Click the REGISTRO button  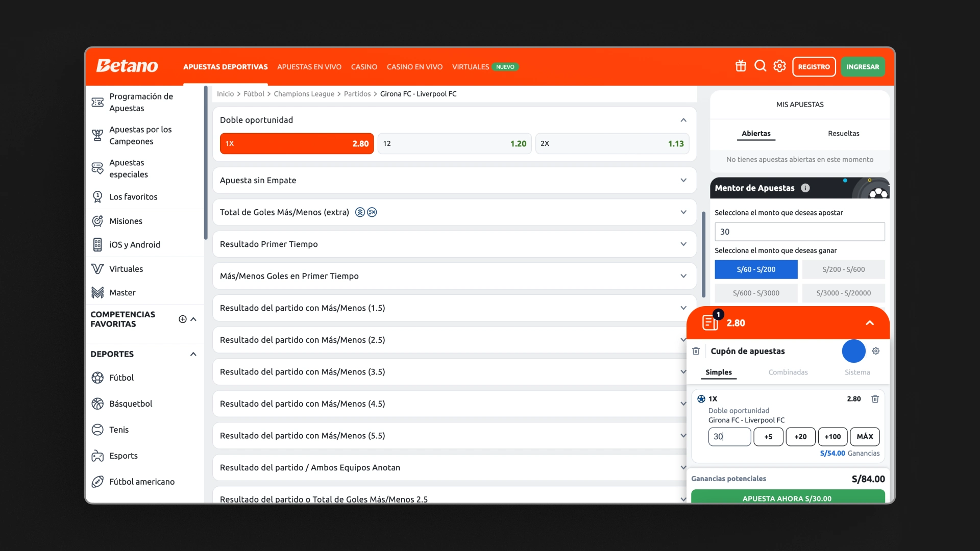[814, 67]
